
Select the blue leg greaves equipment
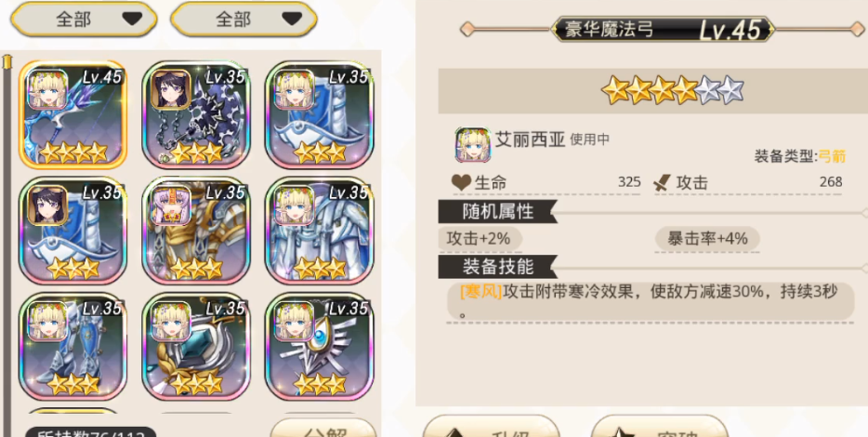72,346
